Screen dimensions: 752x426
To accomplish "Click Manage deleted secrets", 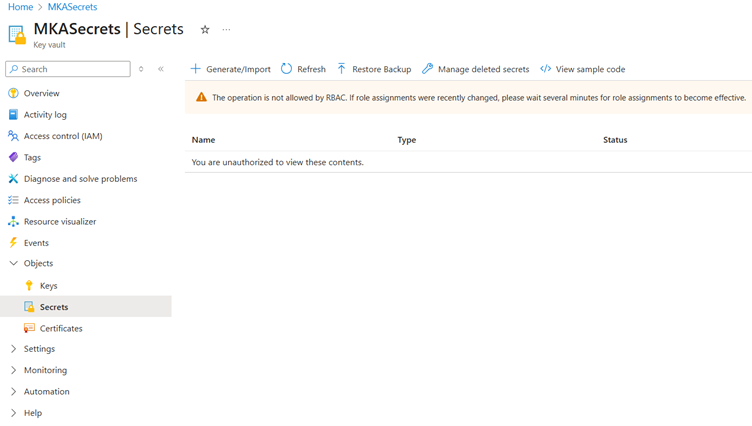I will click(475, 69).
